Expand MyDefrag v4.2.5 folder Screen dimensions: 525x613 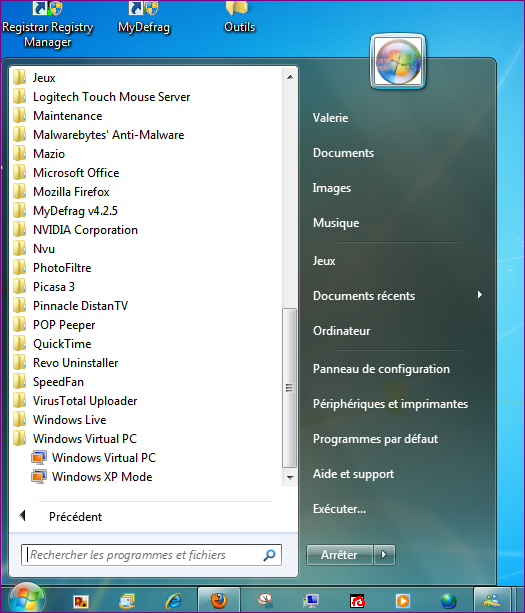(65, 211)
